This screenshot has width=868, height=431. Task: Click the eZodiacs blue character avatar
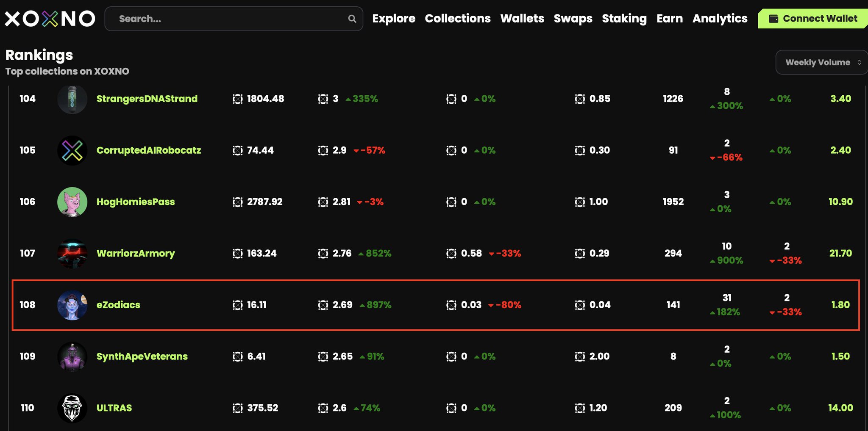pos(72,305)
